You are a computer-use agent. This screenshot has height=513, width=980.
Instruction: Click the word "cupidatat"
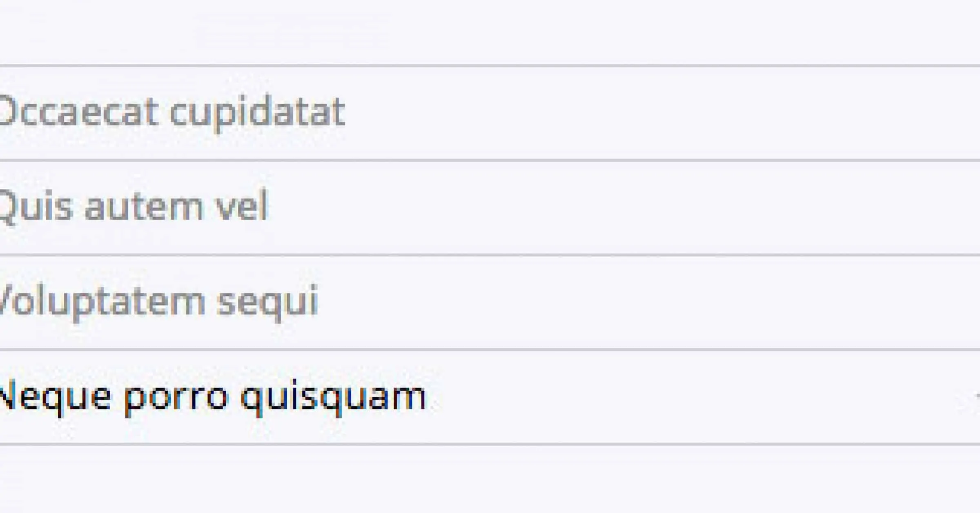coord(257,112)
